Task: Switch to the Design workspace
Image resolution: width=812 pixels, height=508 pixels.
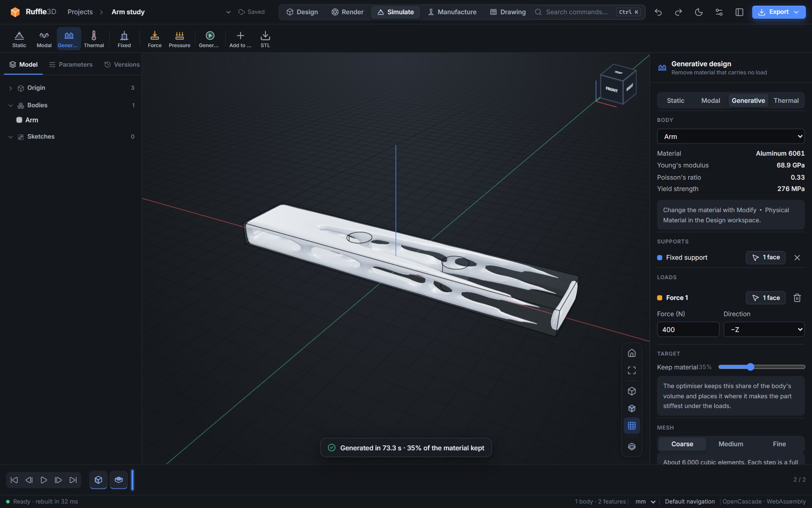Action: [302, 12]
